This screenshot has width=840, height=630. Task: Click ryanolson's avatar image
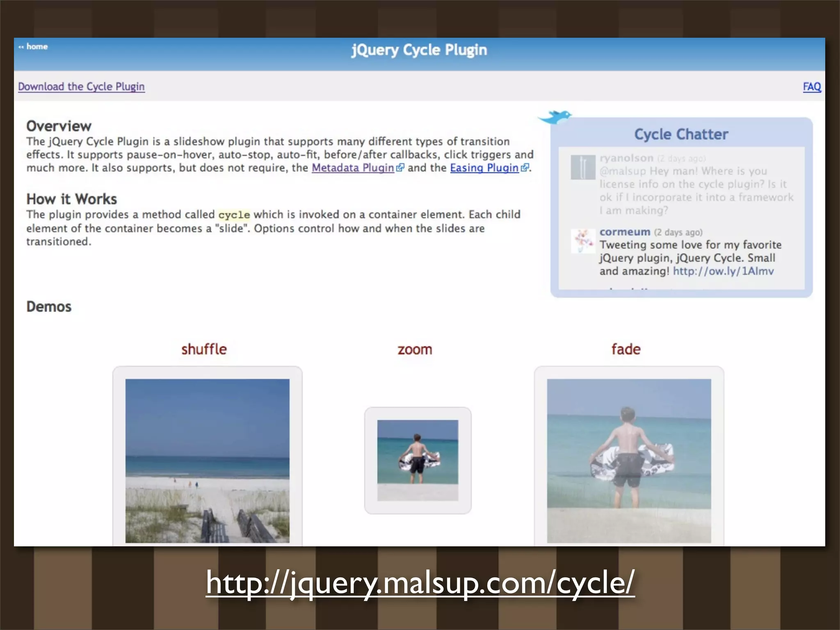coord(583,167)
